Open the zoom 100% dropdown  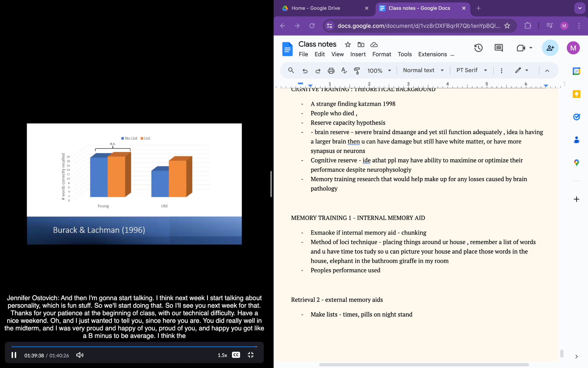point(379,70)
